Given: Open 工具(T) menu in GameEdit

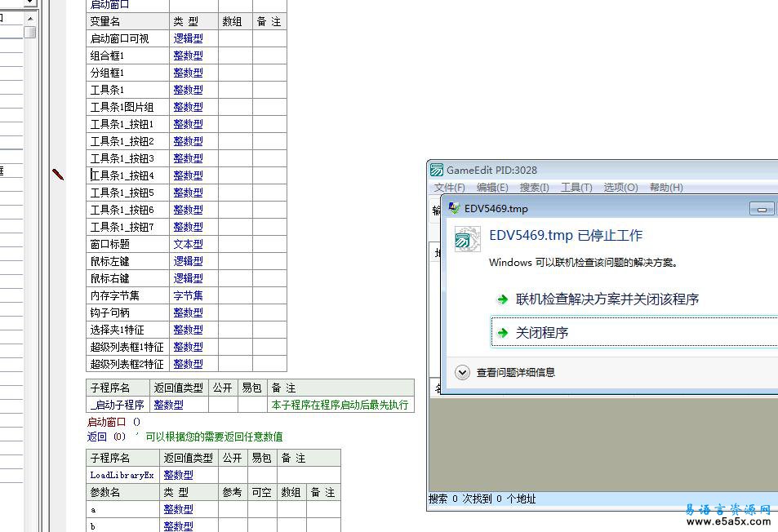Looking at the screenshot, I should pos(576,188).
